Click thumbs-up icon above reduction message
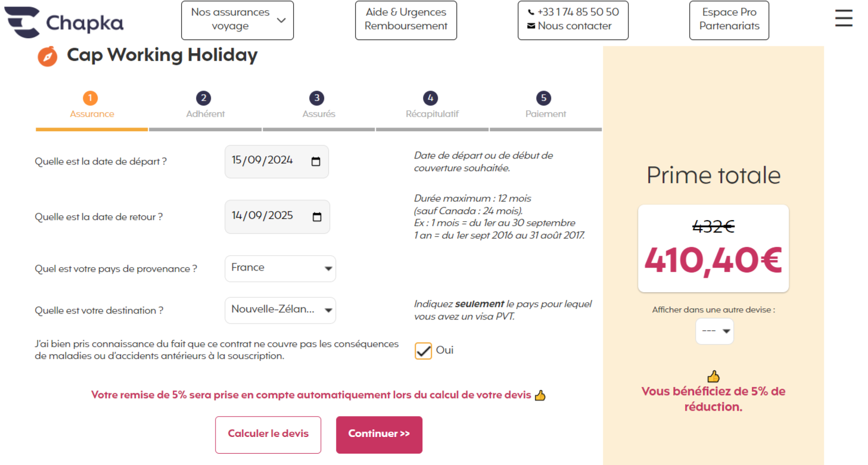This screenshot has width=868, height=465. point(713,376)
